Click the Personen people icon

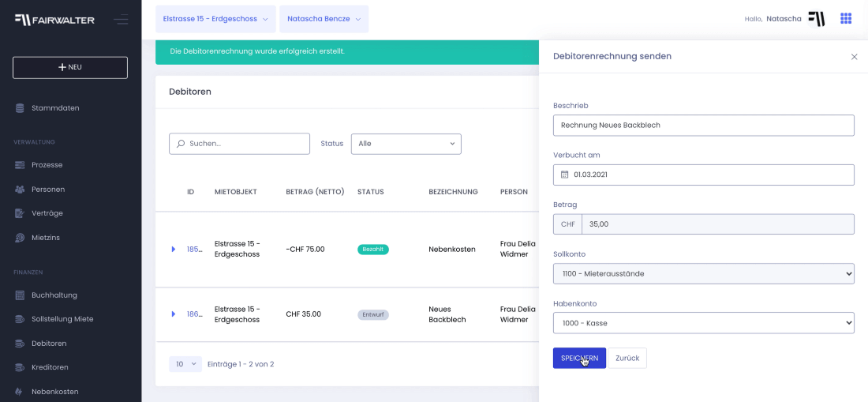pyautogui.click(x=20, y=190)
